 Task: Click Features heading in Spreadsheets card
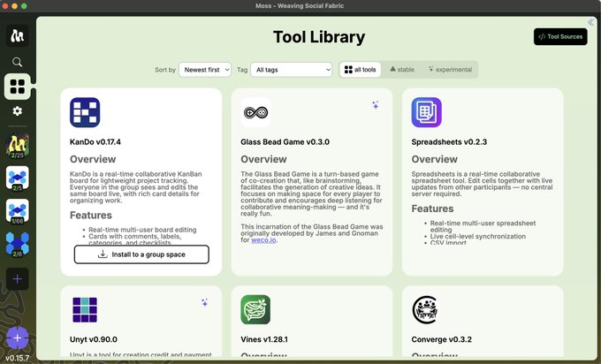[x=432, y=209]
